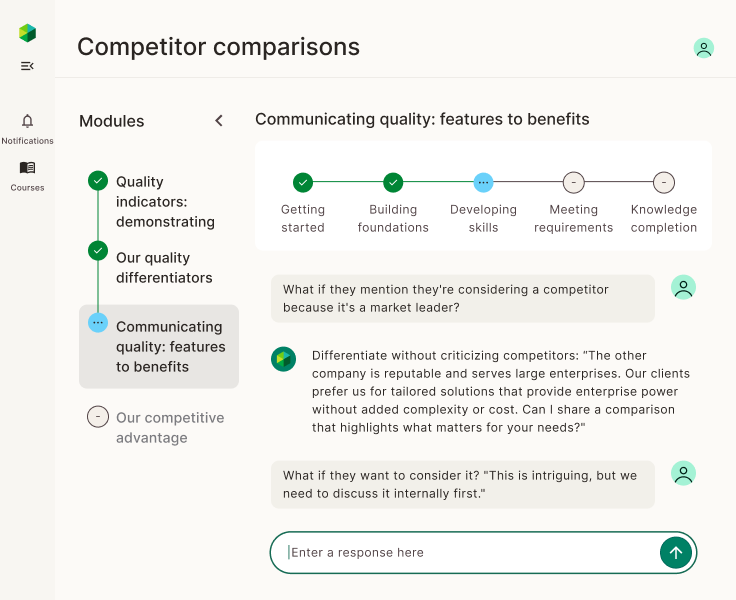Click the send arrow button
The image size is (736, 600).
pos(675,553)
